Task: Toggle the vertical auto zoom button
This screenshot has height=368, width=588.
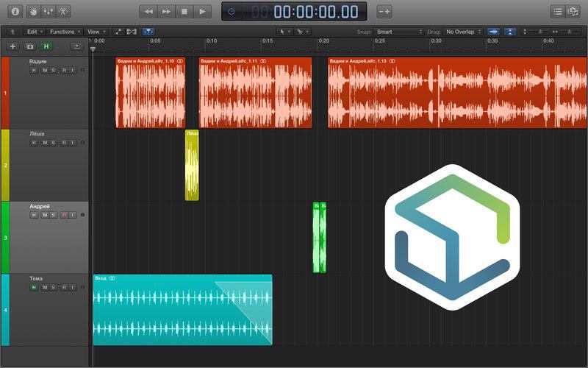Action: (510, 32)
